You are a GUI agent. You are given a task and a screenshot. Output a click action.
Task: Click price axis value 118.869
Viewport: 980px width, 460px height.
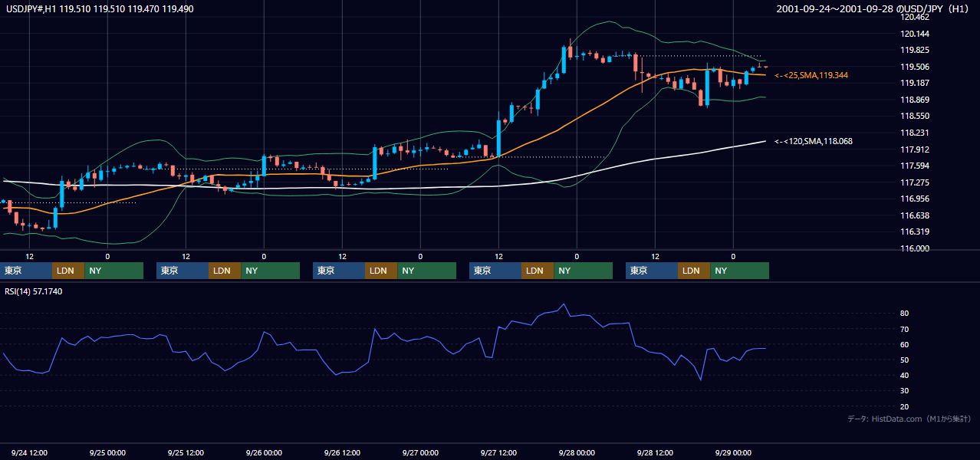(x=916, y=100)
